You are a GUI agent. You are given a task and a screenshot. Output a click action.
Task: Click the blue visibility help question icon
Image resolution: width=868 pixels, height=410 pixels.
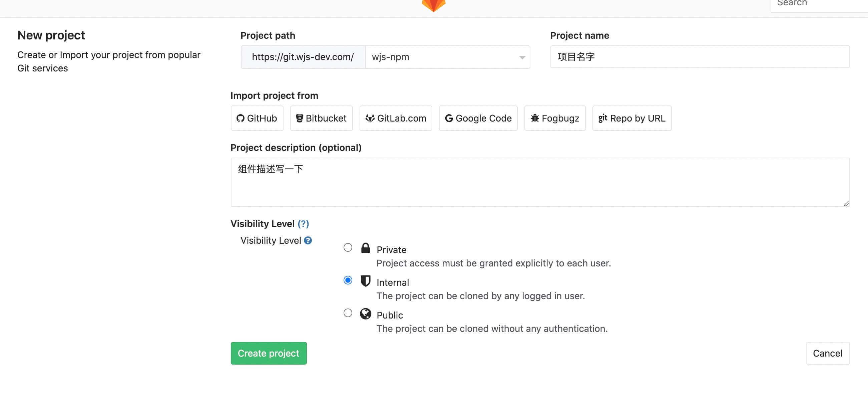point(308,240)
